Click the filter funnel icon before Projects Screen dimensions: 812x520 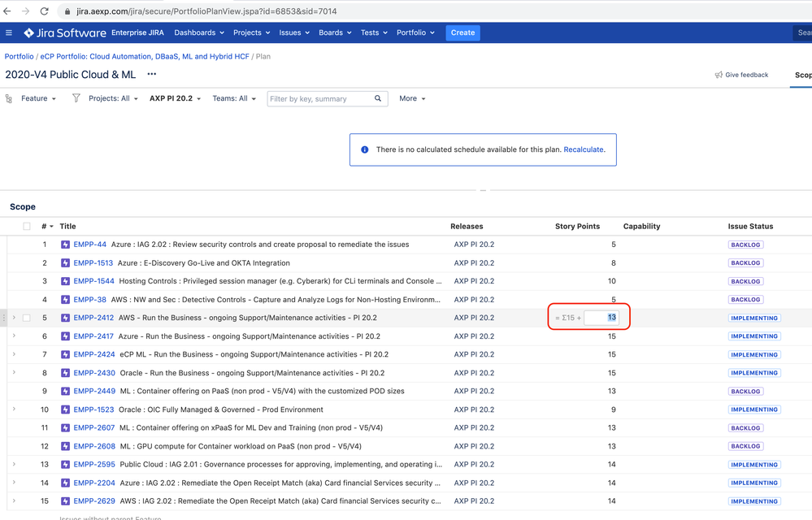click(x=75, y=97)
